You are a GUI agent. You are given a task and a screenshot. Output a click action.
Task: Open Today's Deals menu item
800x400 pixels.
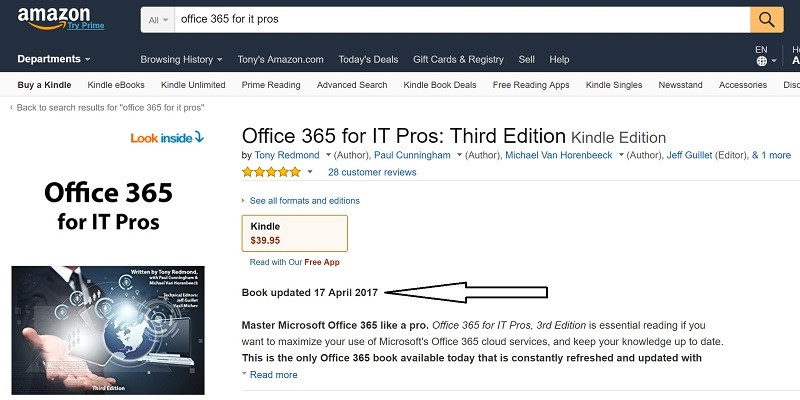367,59
